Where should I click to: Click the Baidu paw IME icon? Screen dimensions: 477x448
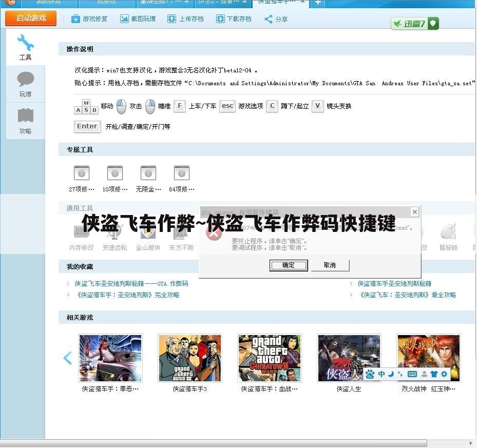[370, 374]
